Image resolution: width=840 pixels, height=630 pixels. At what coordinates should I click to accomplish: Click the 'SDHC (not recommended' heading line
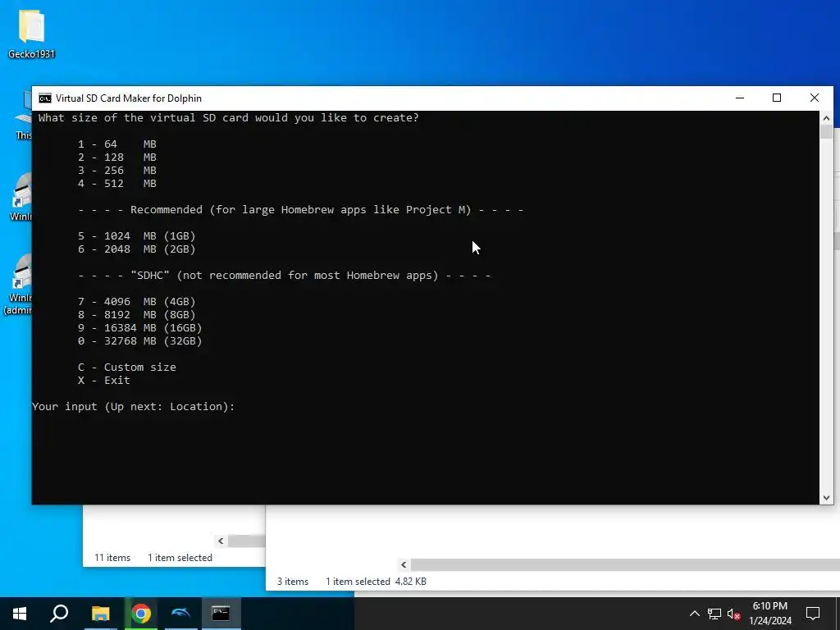(x=285, y=276)
